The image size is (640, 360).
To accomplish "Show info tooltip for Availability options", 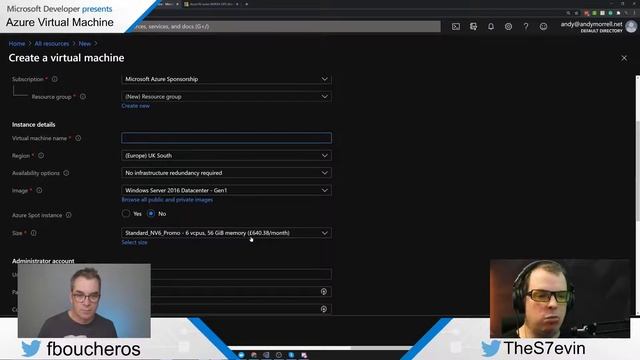I will (66, 173).
